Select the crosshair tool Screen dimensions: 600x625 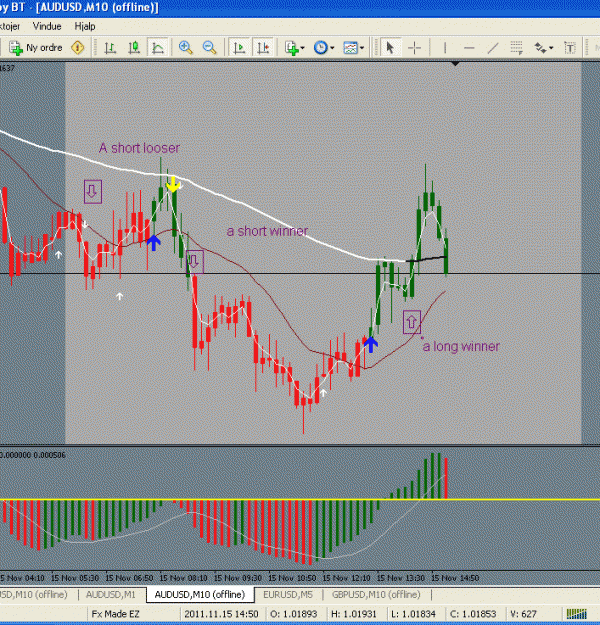pos(415,48)
